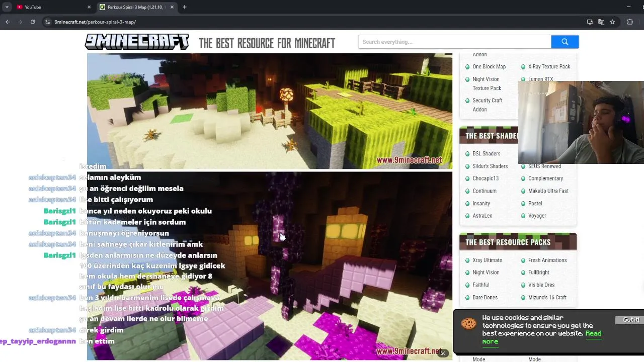Click the green bullet beside Fresh Animations
644x362 pixels.
click(x=523, y=260)
